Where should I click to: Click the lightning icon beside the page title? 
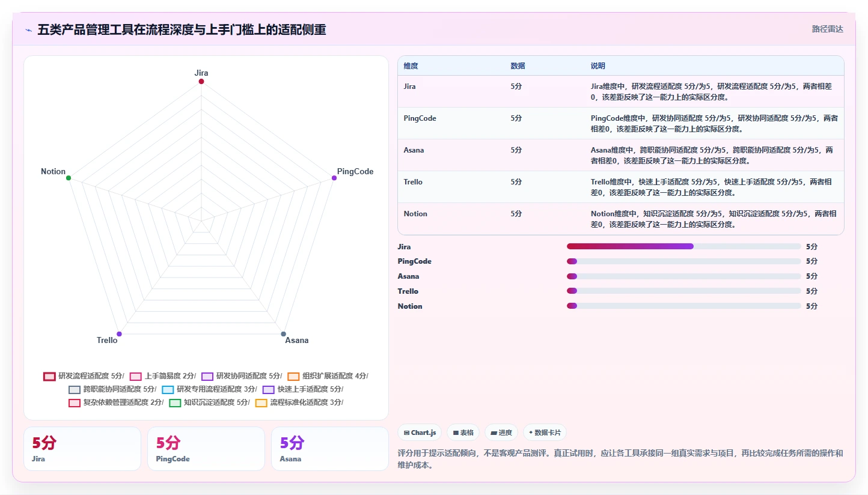[x=28, y=30]
